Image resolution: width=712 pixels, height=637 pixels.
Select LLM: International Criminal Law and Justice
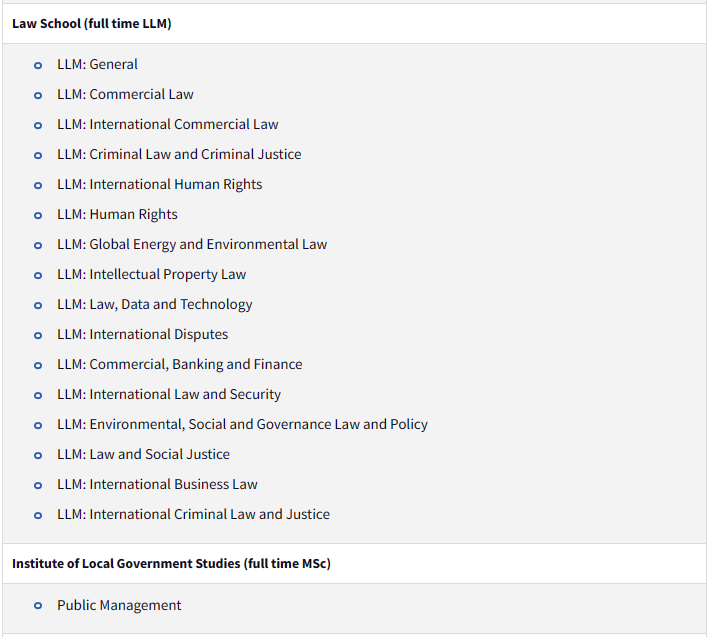pyautogui.click(x=193, y=514)
